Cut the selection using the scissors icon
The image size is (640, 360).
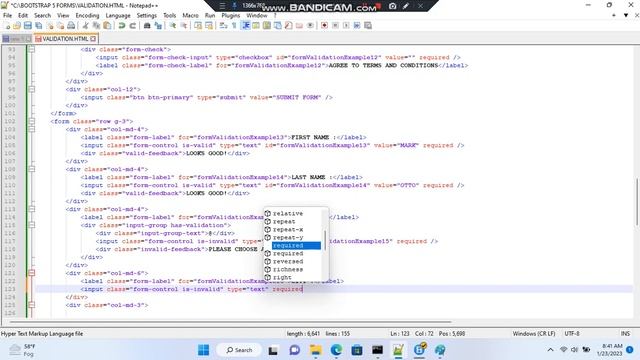pyautogui.click(x=85, y=26)
